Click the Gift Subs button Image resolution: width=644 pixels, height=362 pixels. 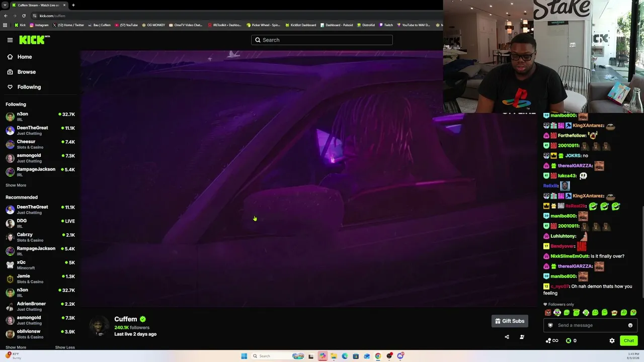pos(510,321)
